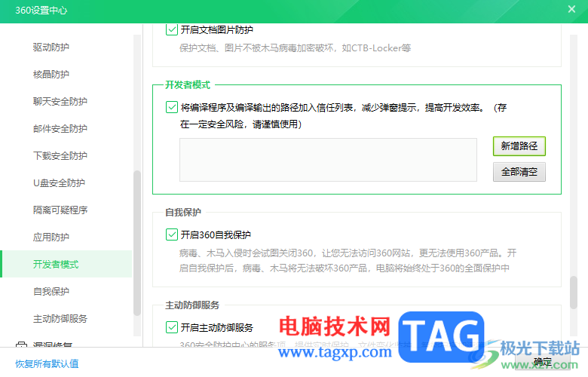Click the 确定 button
Screen dimensions: 588x377
[542, 362]
